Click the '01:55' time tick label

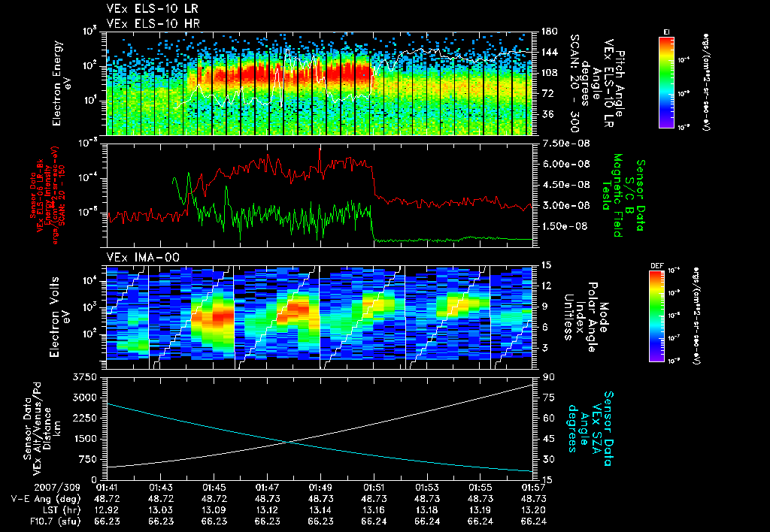[x=480, y=488]
